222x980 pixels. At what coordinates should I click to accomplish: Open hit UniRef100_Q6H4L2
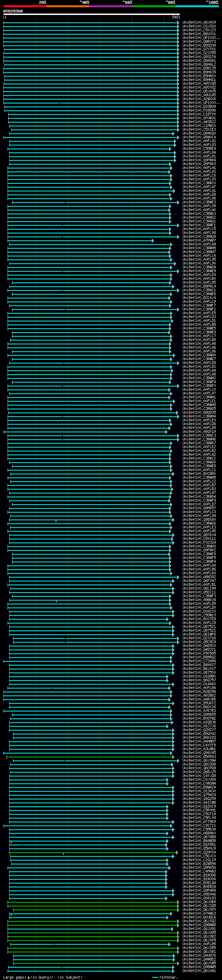click(199, 64)
